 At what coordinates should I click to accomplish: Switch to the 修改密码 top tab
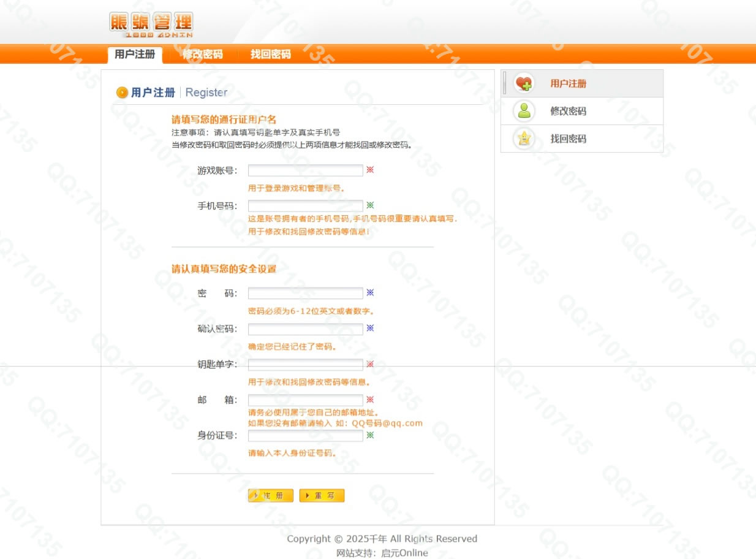pyautogui.click(x=202, y=54)
